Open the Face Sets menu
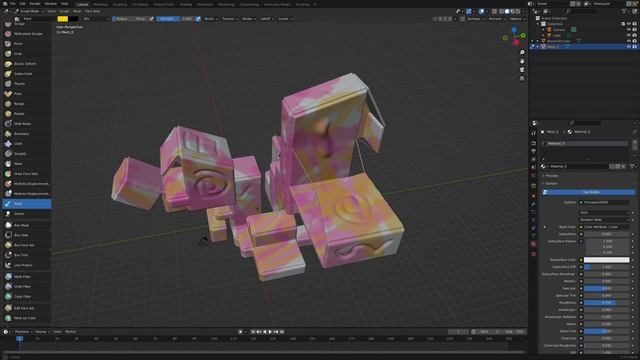Screen dimensions: 640x360 coord(92,11)
